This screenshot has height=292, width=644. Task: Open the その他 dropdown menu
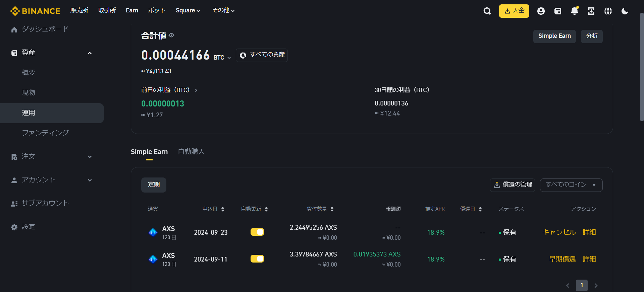pyautogui.click(x=223, y=11)
